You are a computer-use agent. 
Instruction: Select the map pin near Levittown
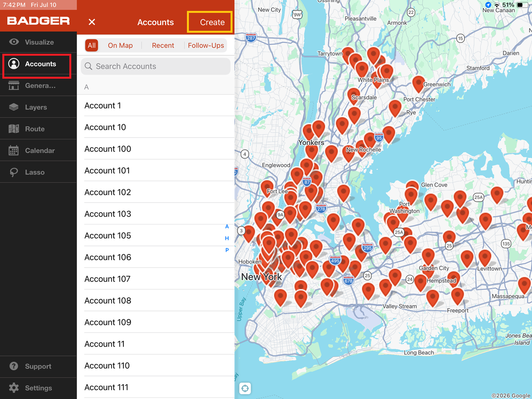pos(484,258)
